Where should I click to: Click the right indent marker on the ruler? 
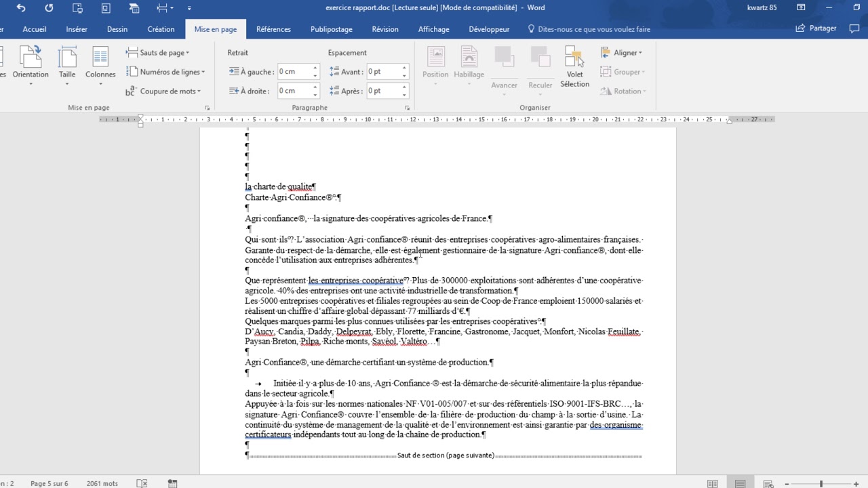(729, 121)
